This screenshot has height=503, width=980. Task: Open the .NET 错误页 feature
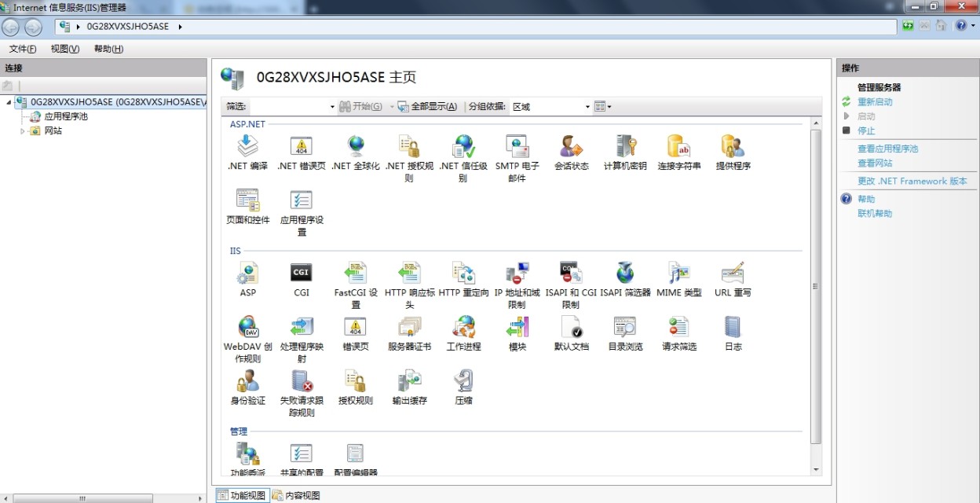point(302,152)
